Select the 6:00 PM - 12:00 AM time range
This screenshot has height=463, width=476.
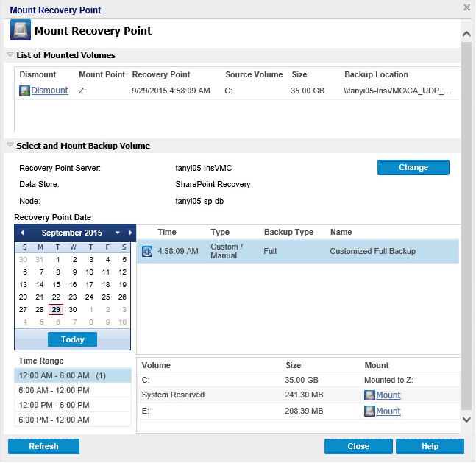pyautogui.click(x=72, y=420)
